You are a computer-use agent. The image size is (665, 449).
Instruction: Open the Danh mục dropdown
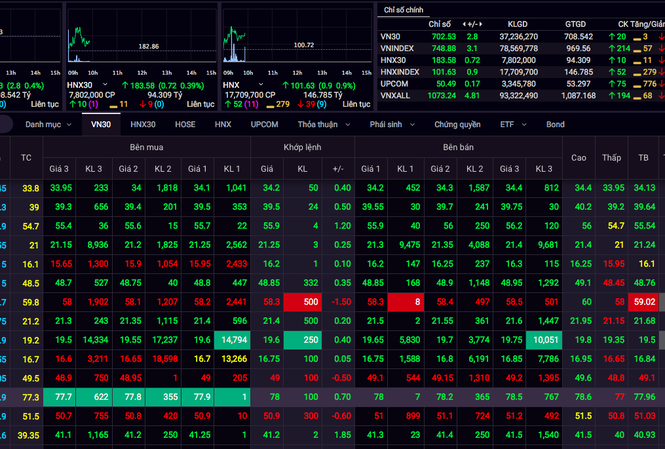point(48,124)
